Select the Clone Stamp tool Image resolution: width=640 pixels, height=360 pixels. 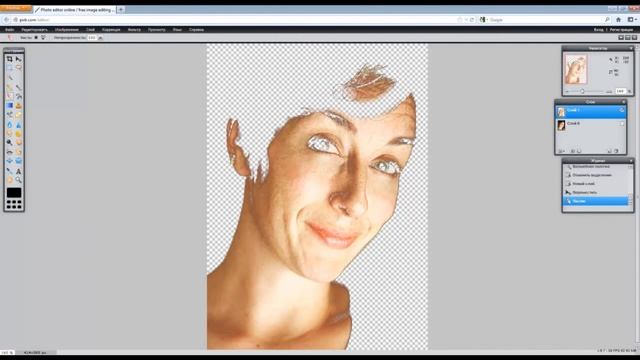pyautogui.click(x=18, y=105)
